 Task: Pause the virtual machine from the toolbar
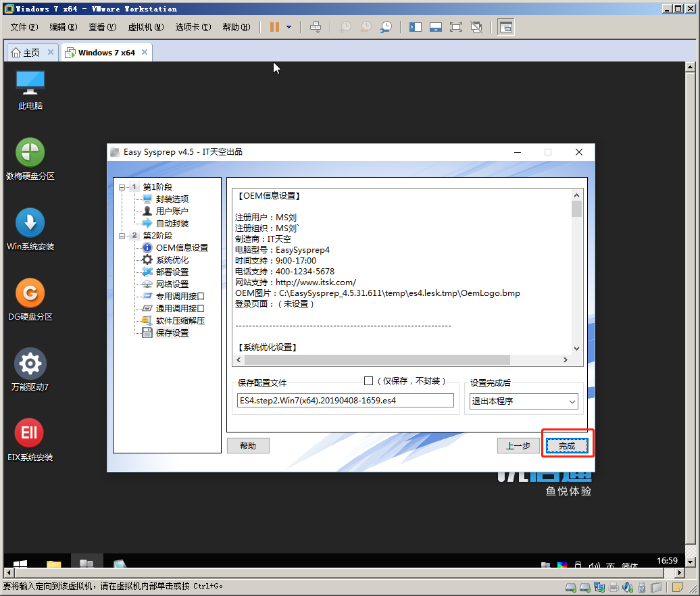[274, 27]
